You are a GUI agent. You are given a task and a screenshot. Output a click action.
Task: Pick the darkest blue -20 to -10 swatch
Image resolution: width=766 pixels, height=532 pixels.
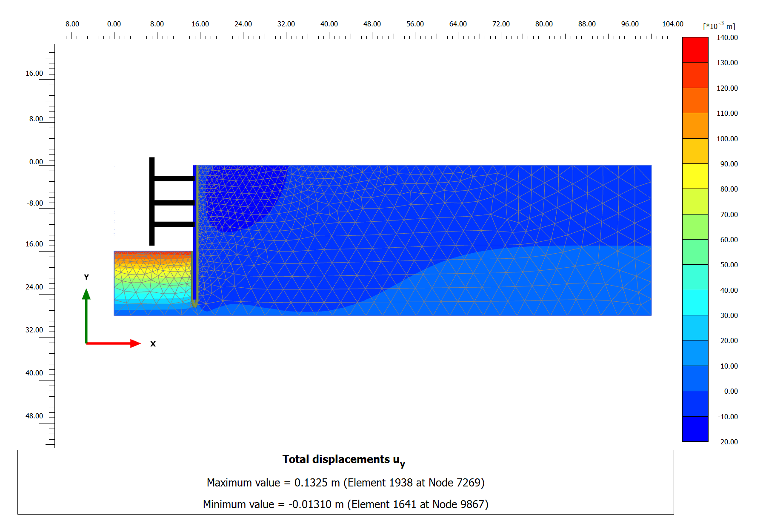point(695,429)
